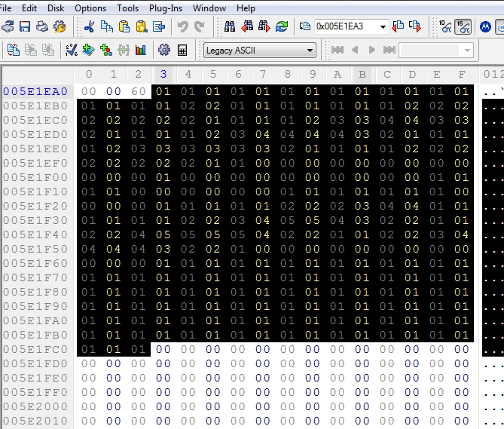Screen dimensions: 504x429
Task: Click the gear settings icon in second toolbar
Action: 163,51
